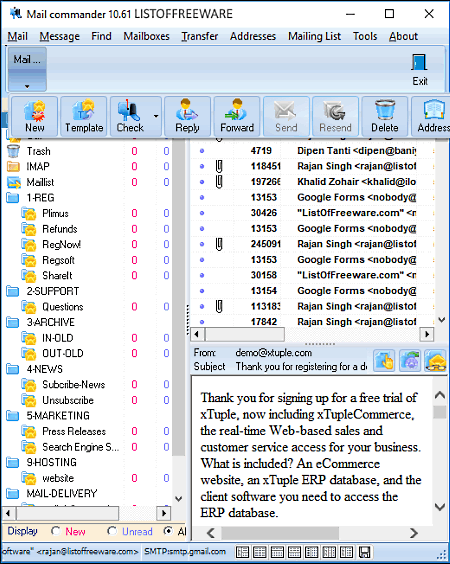Screen dimensions: 450x564
Task: Collapse the 2-SUPPORT folder
Action: [x=13, y=291]
